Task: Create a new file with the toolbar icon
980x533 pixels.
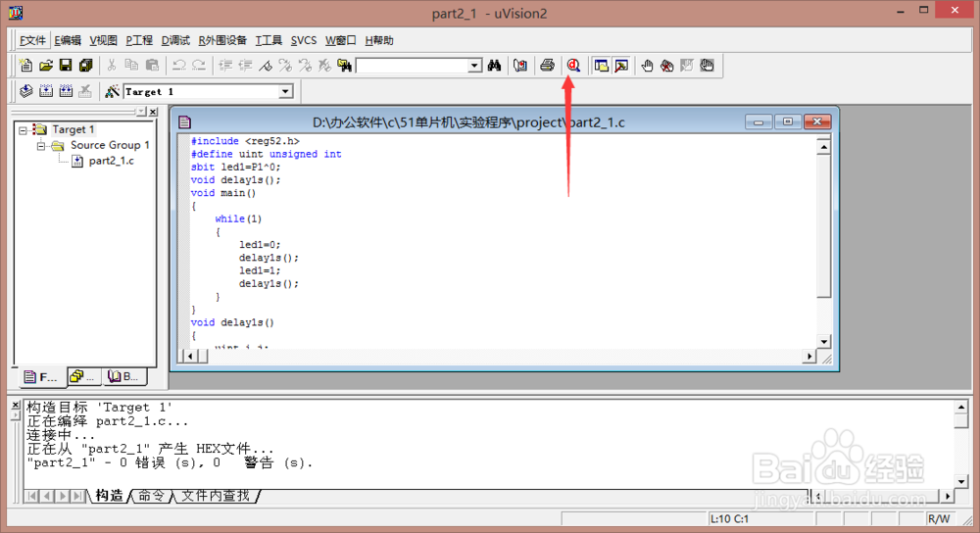Action: click(25, 65)
